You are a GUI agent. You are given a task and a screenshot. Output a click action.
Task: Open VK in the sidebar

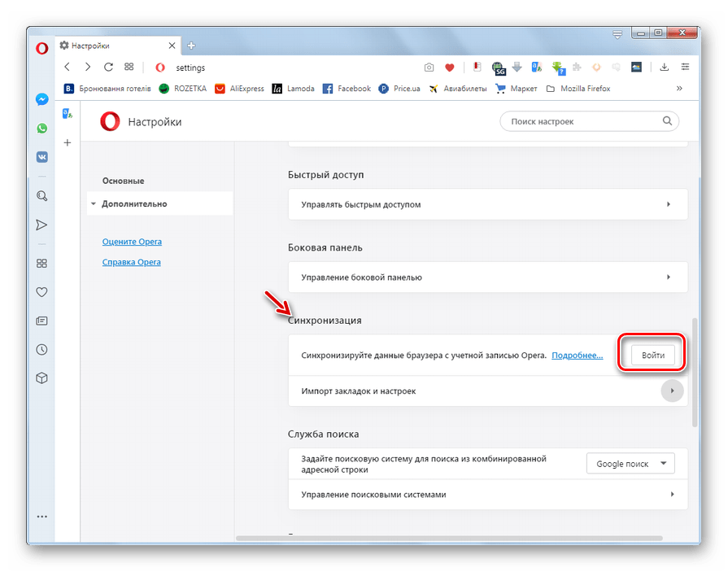pos(41,157)
